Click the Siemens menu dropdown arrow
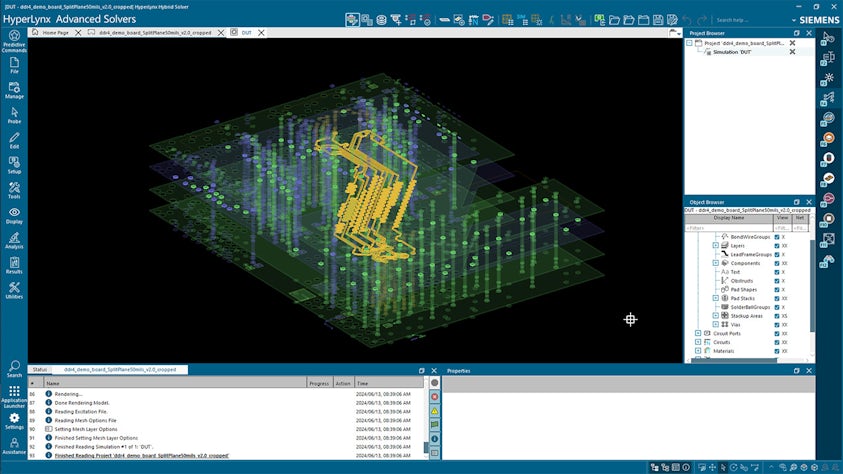Viewport: 843px width, 474px height. tap(794, 20)
